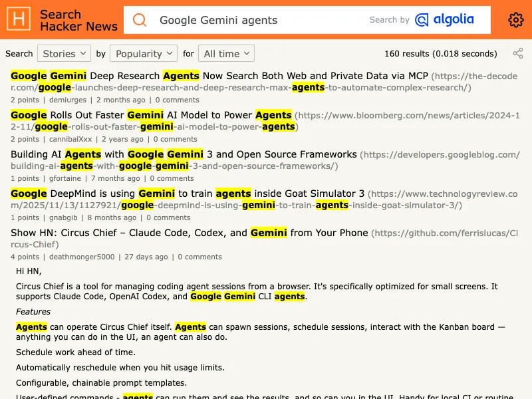The width and height of the screenshot is (532, 399).
Task: Open comments of gnabgib story
Action: point(168,217)
